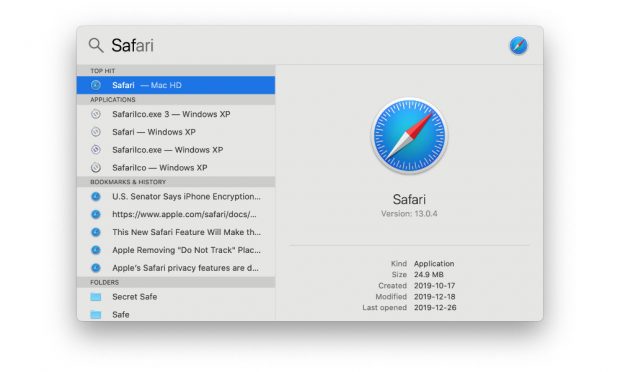Click icon next to SafariIco.exe 3
This screenshot has height=372, width=620.
tap(96, 114)
